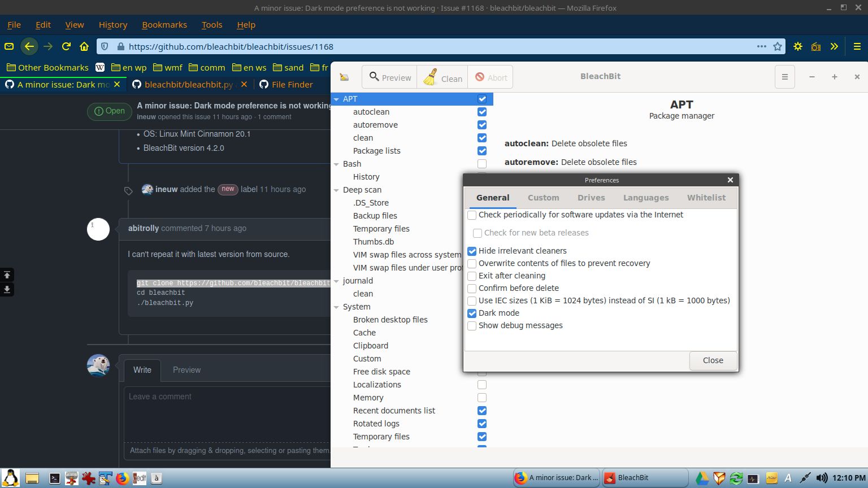Bookmark this page using the star icon
The height and width of the screenshot is (488, 868).
tap(778, 46)
